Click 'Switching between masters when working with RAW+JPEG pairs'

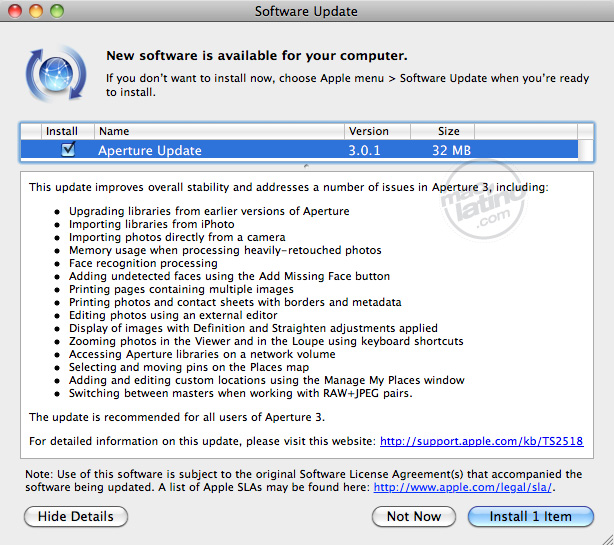coord(241,393)
